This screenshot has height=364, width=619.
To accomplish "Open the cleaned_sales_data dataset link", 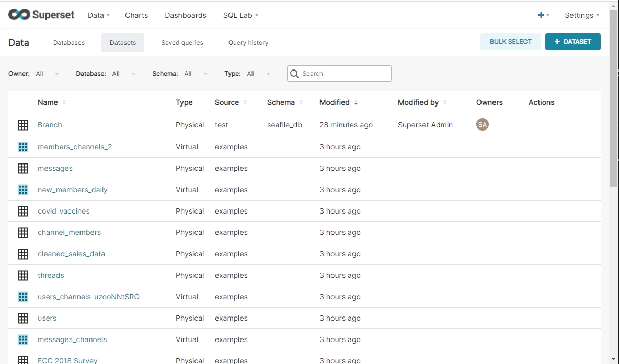I will pos(71,254).
